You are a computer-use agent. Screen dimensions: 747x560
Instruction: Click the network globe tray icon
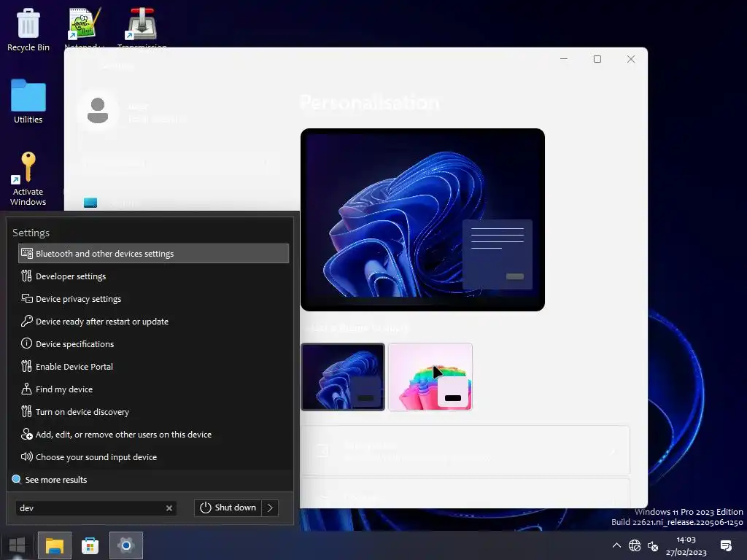[635, 545]
